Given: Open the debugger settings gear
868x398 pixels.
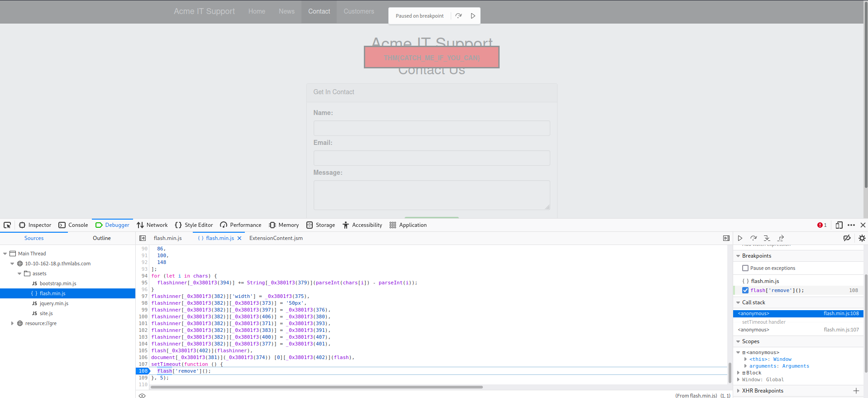Looking at the screenshot, I should [x=862, y=238].
